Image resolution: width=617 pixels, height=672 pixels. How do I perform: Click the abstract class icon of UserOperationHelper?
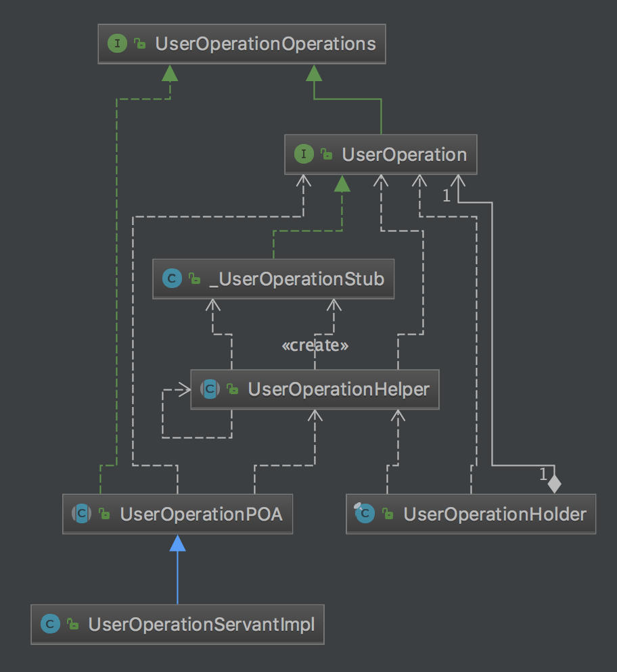210,389
